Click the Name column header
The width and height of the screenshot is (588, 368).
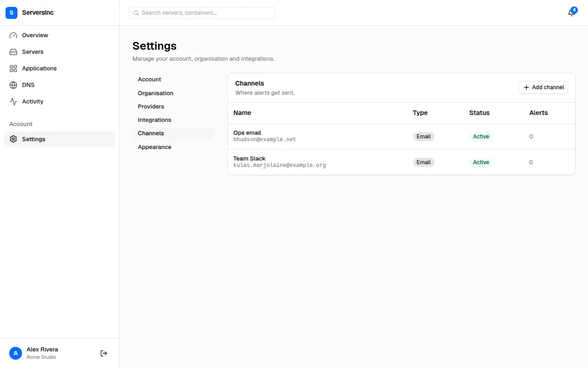[x=242, y=113]
